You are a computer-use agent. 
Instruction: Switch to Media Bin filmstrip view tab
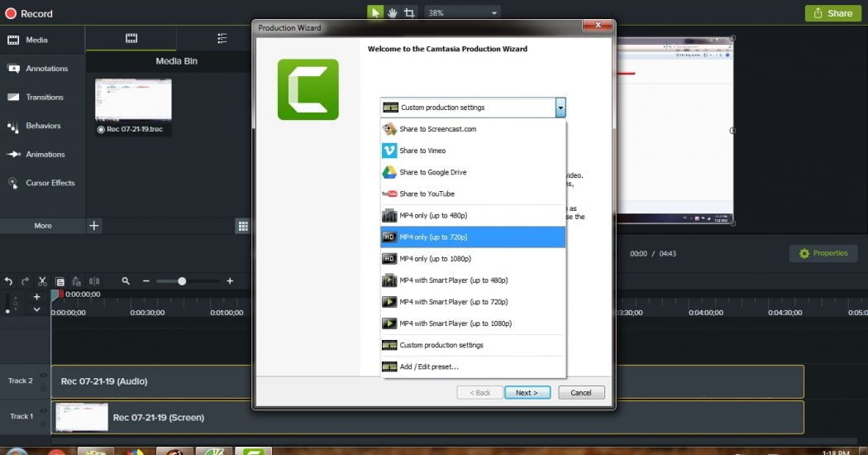point(131,38)
